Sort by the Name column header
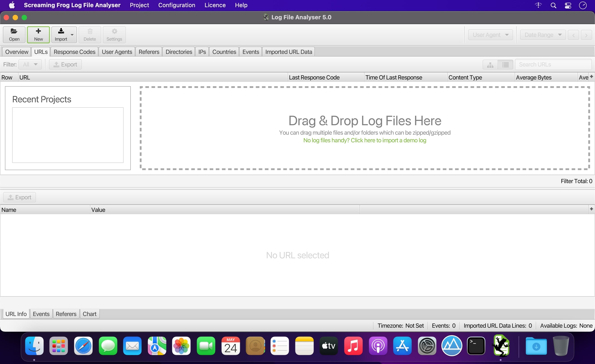 (45, 210)
